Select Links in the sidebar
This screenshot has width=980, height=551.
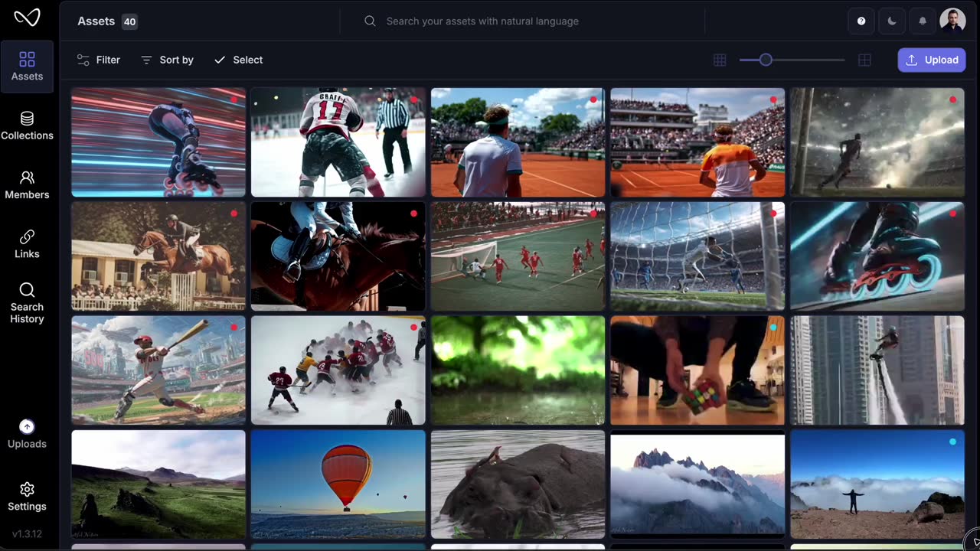click(x=27, y=244)
